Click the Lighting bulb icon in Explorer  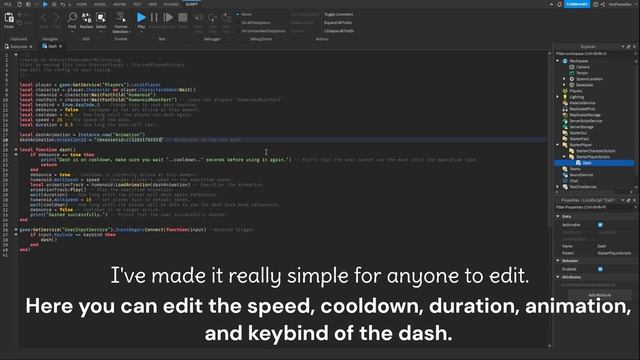pyautogui.click(x=565, y=97)
